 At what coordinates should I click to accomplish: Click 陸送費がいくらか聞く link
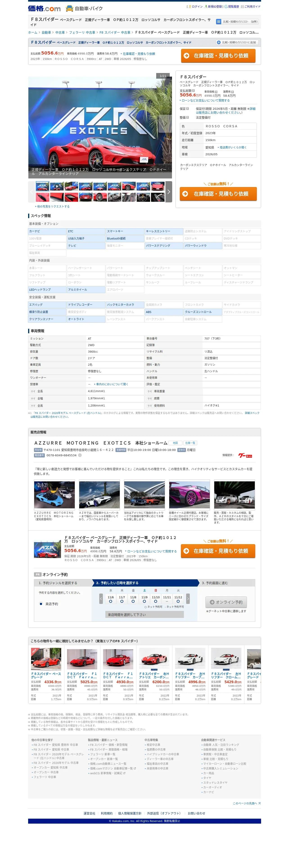click(233, 147)
